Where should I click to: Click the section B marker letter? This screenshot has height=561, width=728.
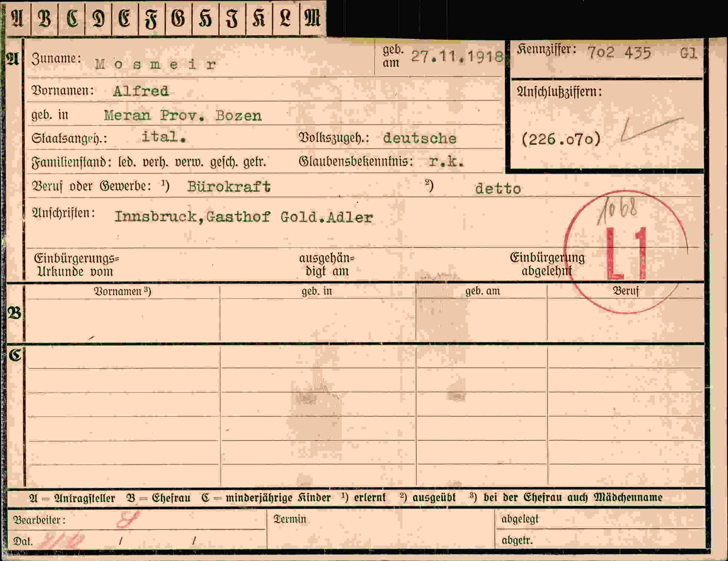(x=14, y=313)
